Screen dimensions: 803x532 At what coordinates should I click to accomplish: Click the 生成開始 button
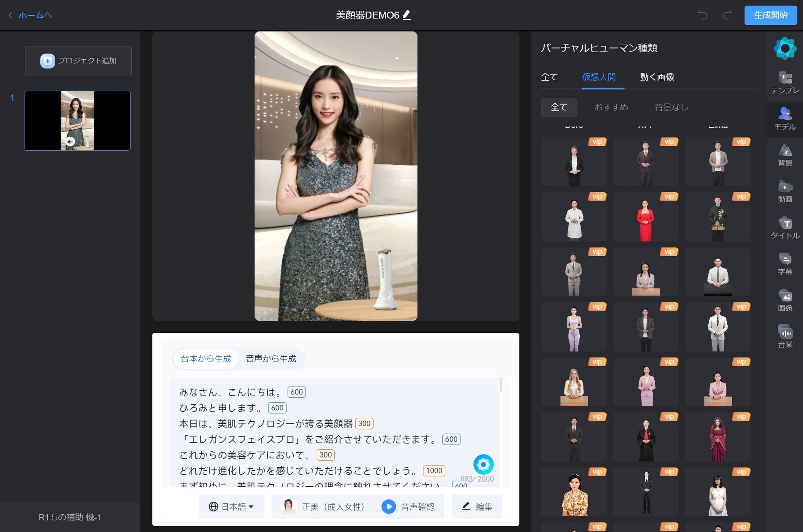point(770,15)
